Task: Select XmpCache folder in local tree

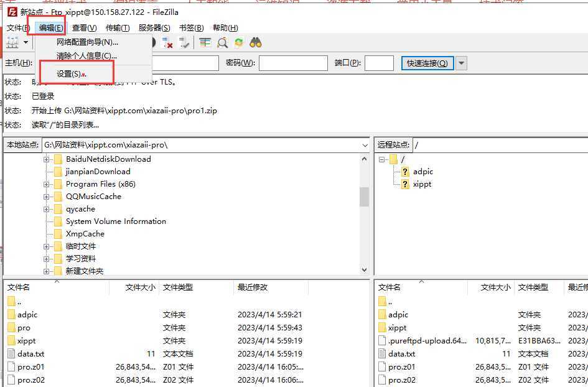Action: (85, 233)
